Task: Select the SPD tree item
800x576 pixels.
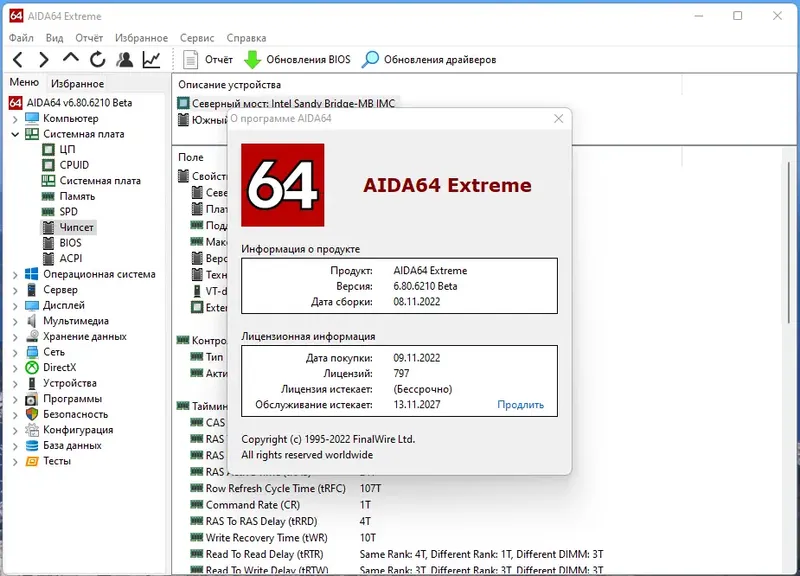Action: coord(68,212)
